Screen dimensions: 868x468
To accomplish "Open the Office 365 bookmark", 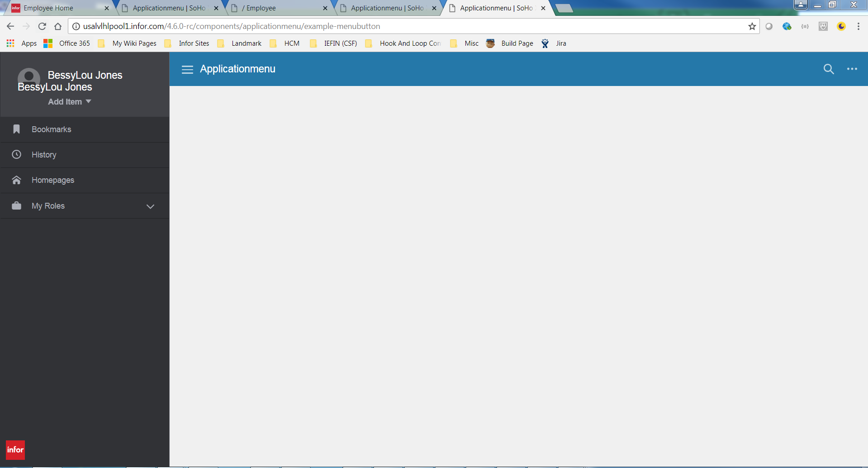I will tap(66, 43).
